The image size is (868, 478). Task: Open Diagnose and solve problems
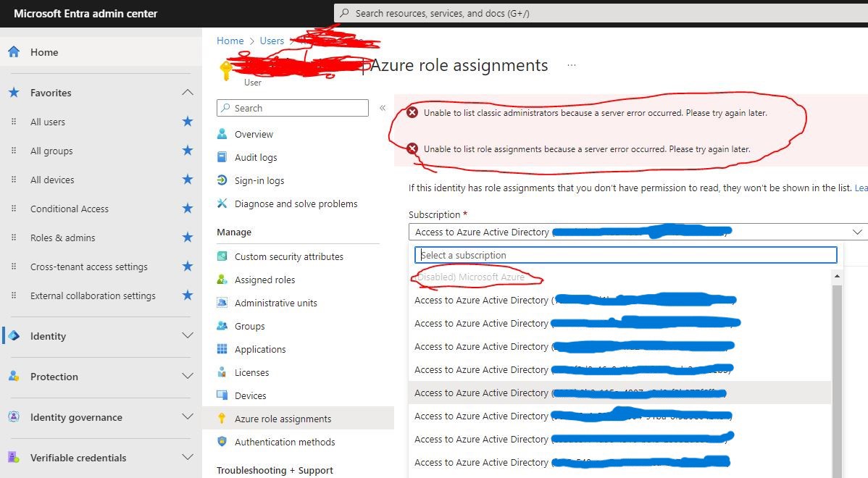[x=293, y=204]
